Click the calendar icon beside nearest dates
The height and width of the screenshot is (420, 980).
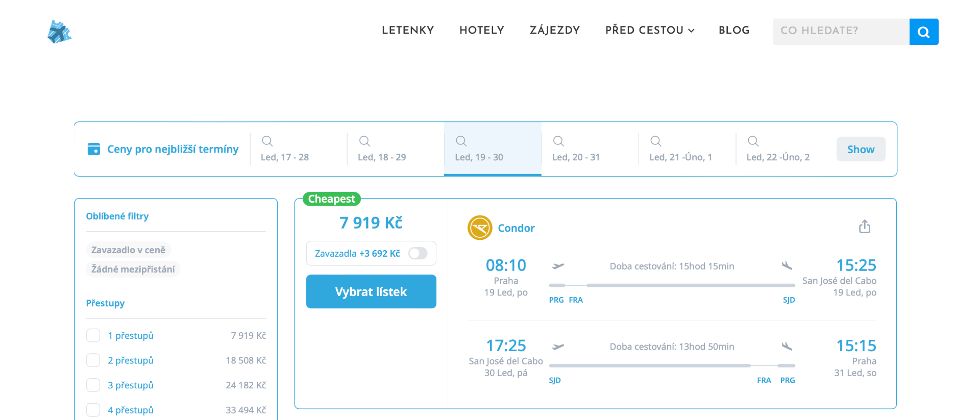[94, 149]
